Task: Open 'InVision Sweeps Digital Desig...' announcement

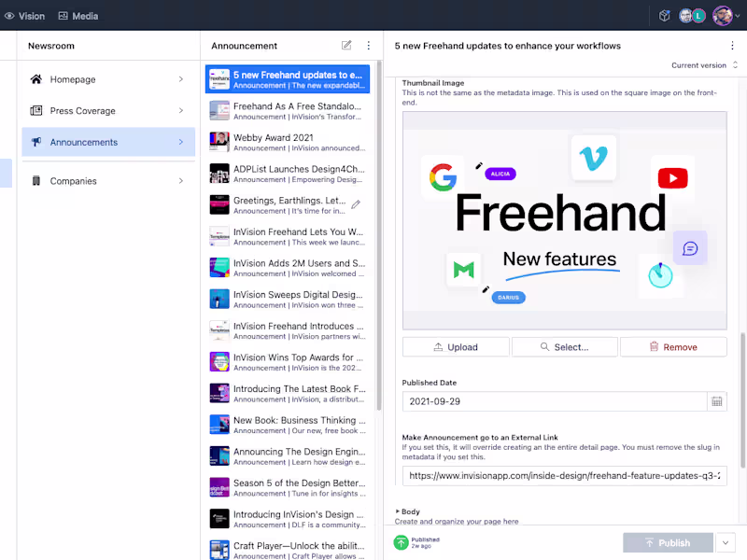Action: (x=288, y=299)
